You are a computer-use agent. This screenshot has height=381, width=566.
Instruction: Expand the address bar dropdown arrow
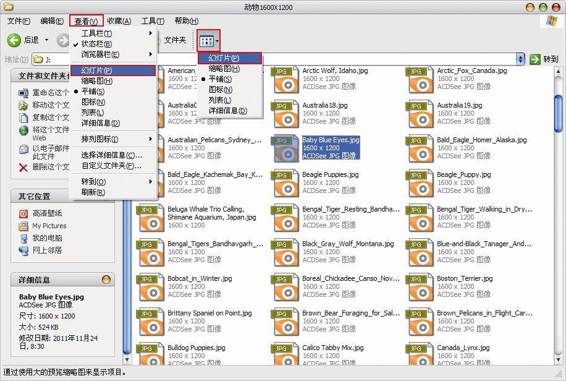[x=520, y=59]
